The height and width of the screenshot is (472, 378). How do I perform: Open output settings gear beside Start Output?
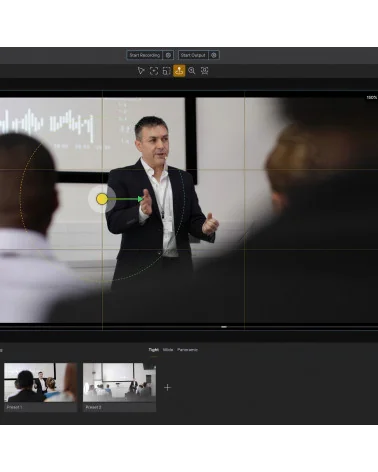pos(214,55)
